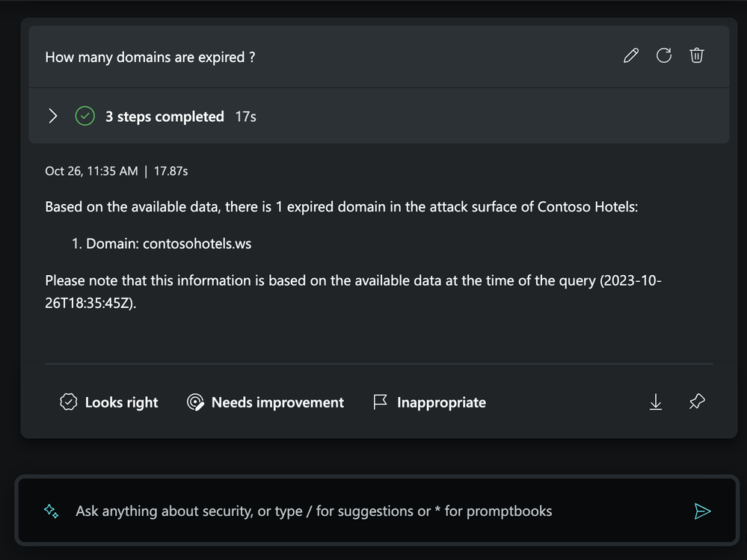
Task: Send the prompt with the arrow icon
Action: coord(702,511)
